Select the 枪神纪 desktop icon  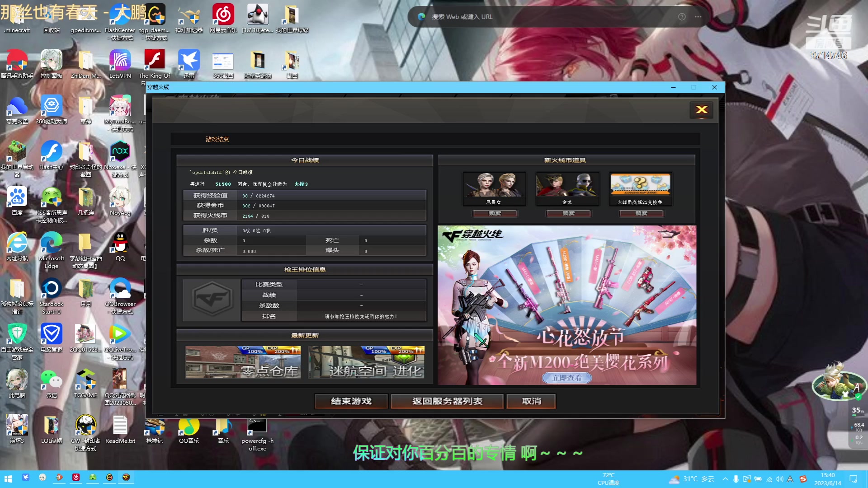pyautogui.click(x=155, y=429)
